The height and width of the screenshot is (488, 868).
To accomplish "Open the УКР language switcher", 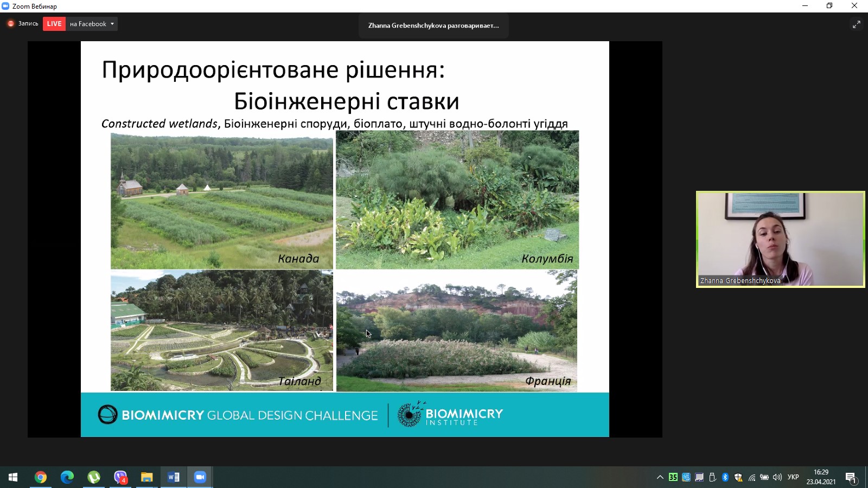I will [792, 478].
